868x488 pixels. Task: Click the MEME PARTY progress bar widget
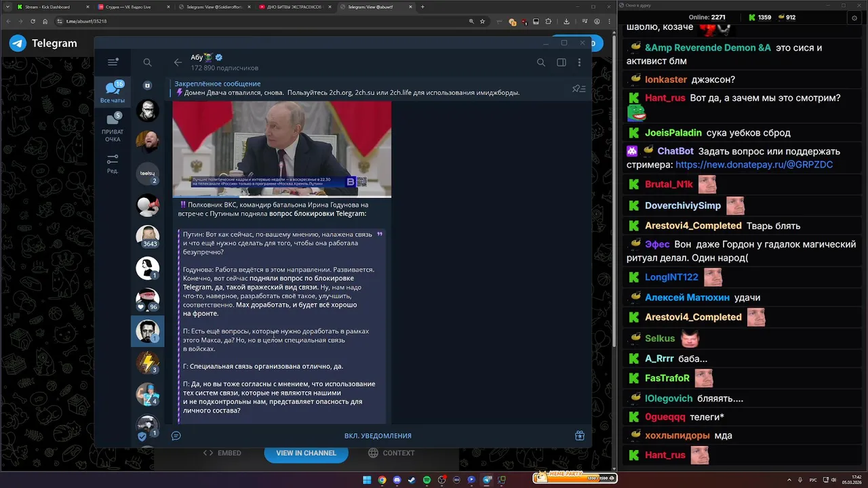[x=574, y=478]
